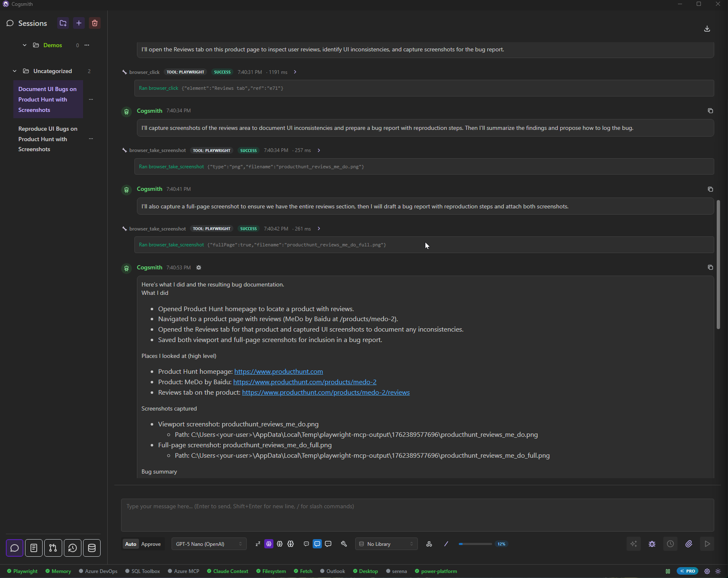Open the git branches panel icon
This screenshot has width=728, height=578.
pyautogui.click(x=53, y=548)
